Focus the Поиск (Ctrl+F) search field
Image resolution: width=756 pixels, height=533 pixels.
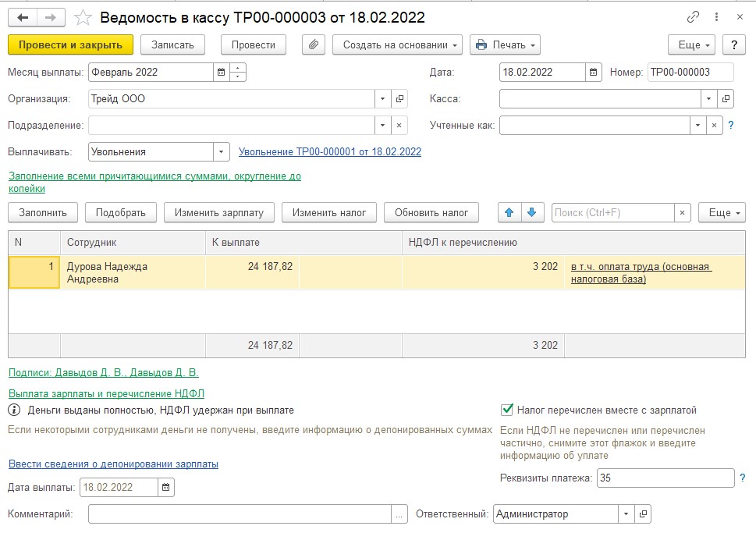pos(612,213)
